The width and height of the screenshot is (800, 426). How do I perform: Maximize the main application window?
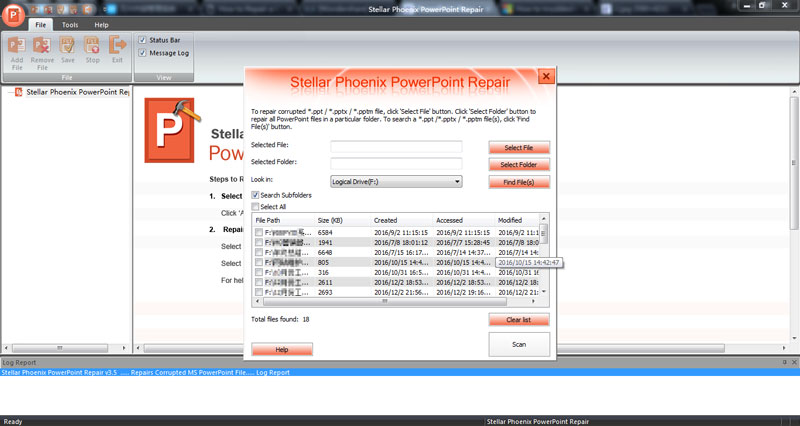762,5
